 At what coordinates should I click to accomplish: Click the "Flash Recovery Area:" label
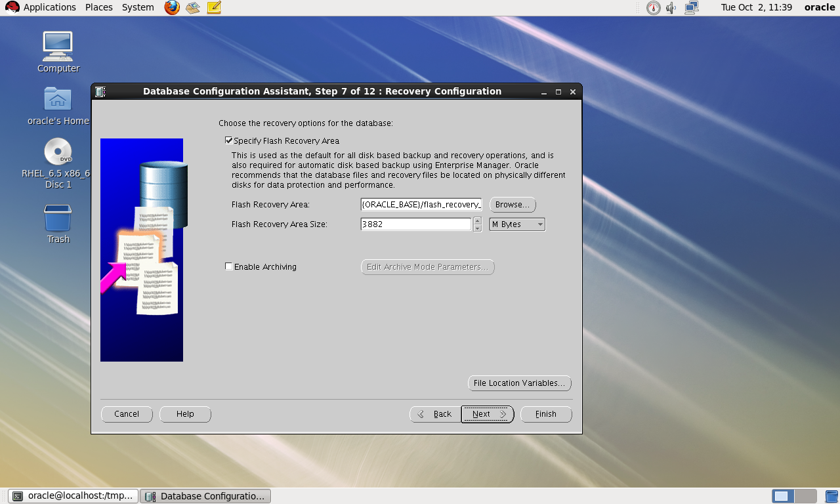[x=270, y=205]
